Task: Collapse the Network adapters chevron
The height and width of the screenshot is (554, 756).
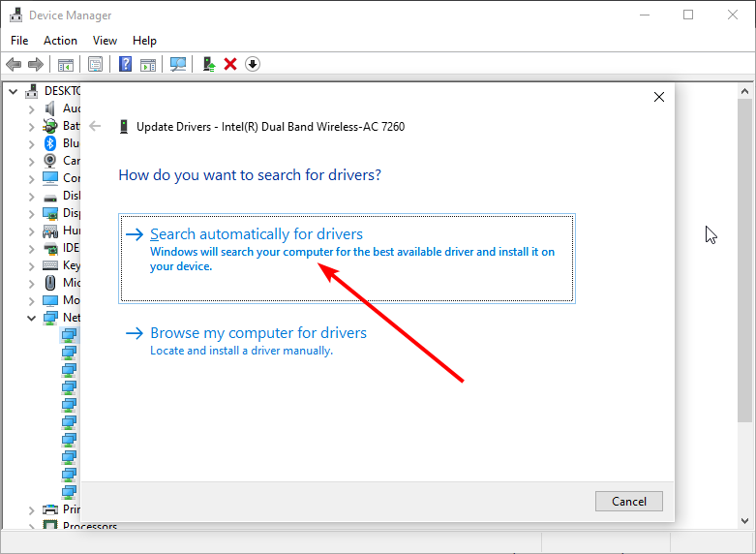Action: [x=31, y=318]
